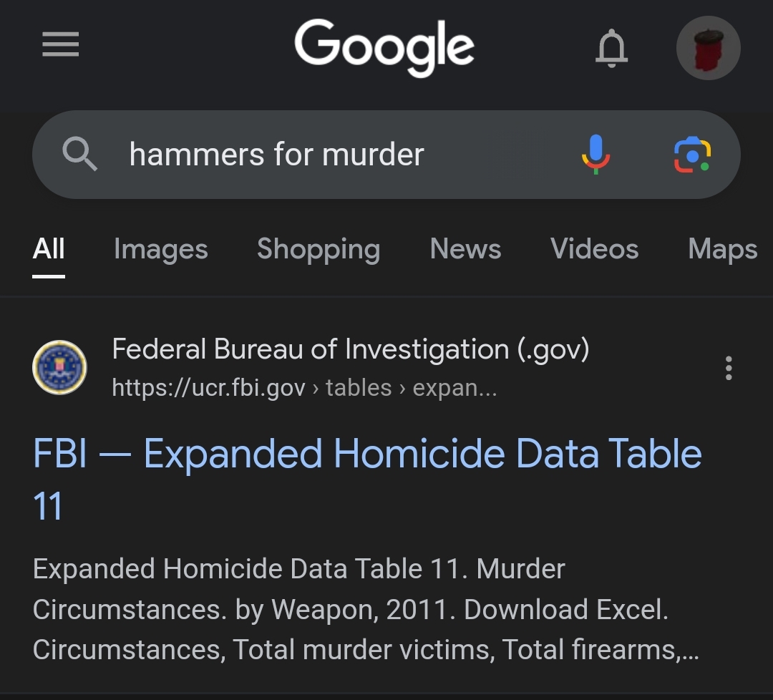Open the result's three-dot options menu

[729, 368]
